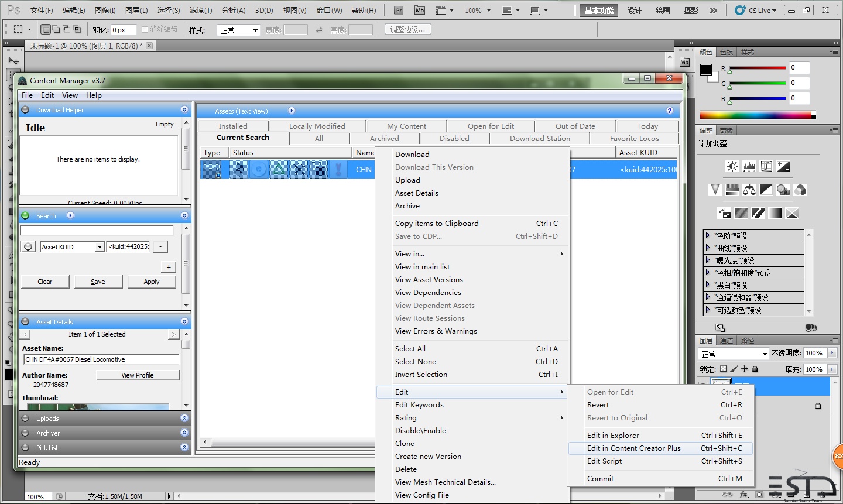Expand the 色相/饱和度 presets list
Image resolution: width=843 pixels, height=504 pixels.
point(708,272)
